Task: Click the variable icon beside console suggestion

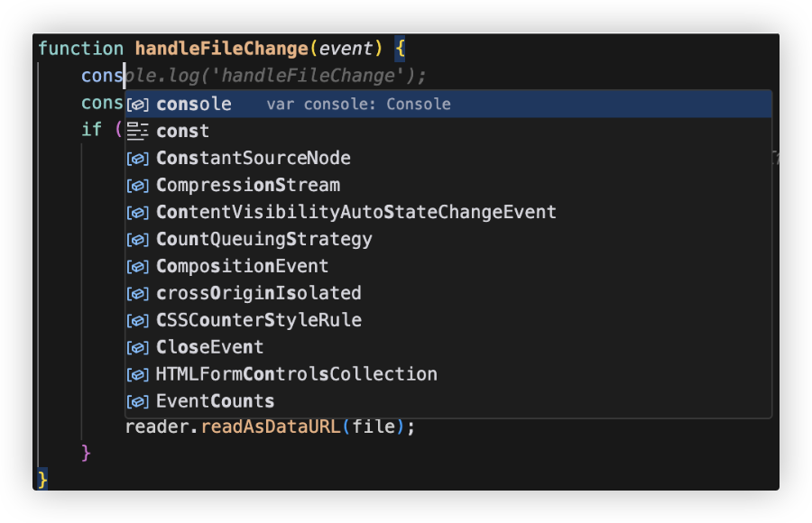Action: click(x=137, y=105)
